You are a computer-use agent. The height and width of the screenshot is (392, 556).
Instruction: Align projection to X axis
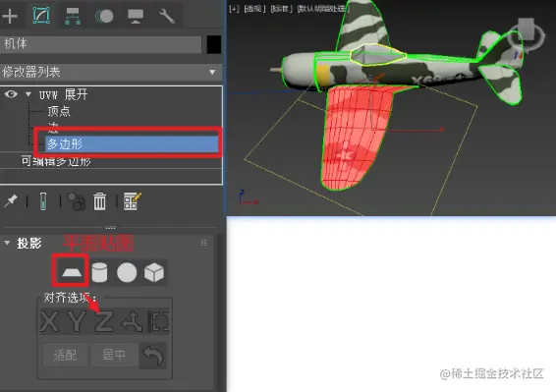[50, 322]
